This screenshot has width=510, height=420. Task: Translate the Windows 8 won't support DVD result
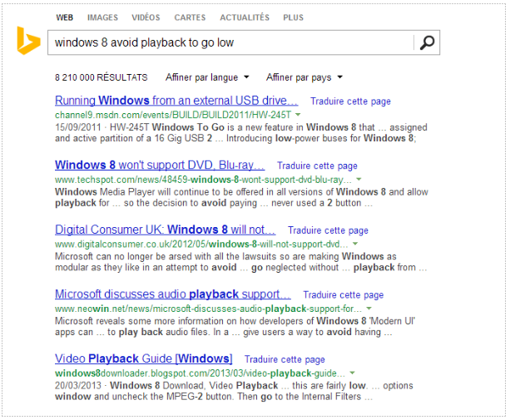click(317, 166)
